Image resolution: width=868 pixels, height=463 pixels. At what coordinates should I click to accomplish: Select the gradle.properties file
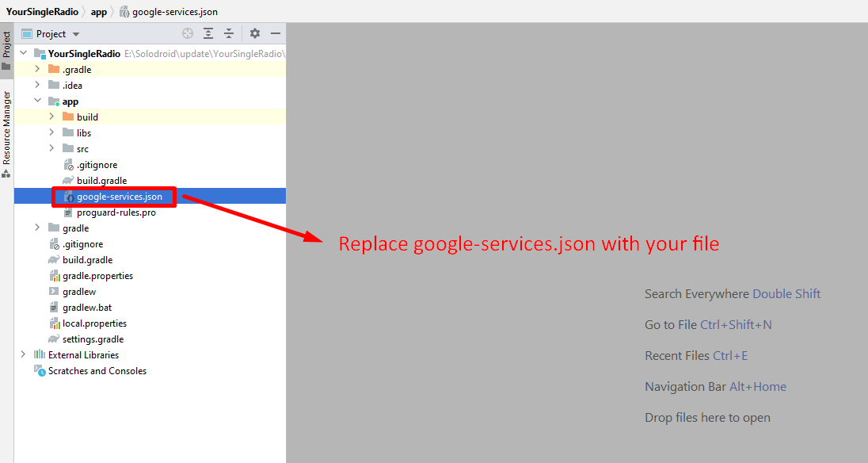tap(97, 276)
